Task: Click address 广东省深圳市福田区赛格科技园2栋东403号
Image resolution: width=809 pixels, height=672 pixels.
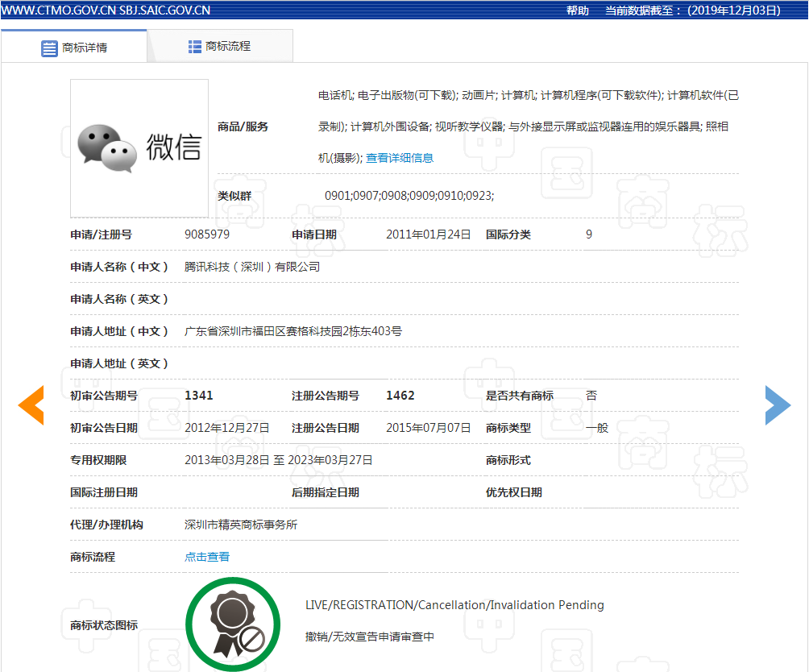Action: click(293, 331)
